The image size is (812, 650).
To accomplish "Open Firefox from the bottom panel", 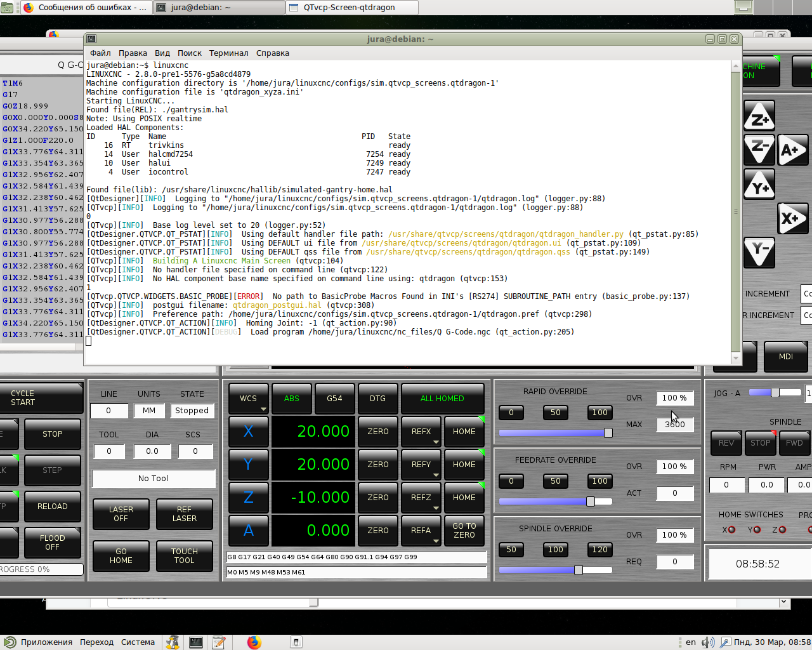I will [x=254, y=642].
